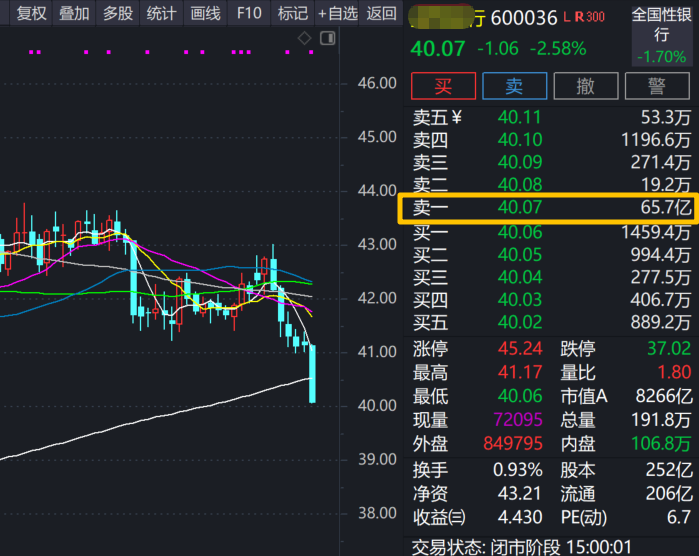Click the L margin-trading badge next to 600036
699x556 pixels.
pyautogui.click(x=567, y=17)
